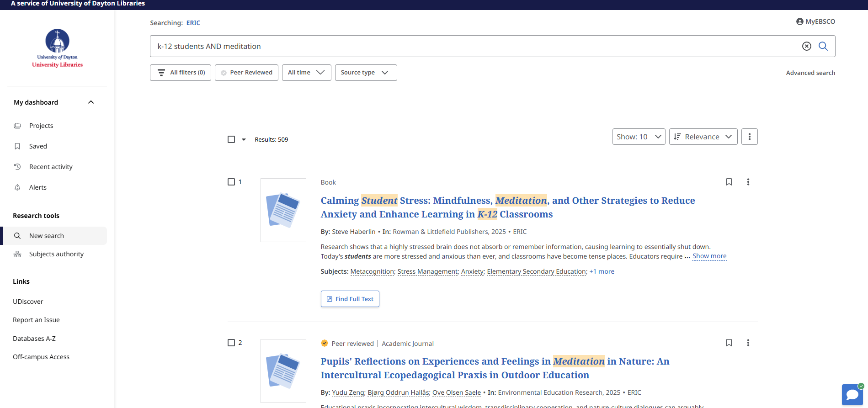Click in the search query field
This screenshot has height=408, width=868.
(x=475, y=46)
